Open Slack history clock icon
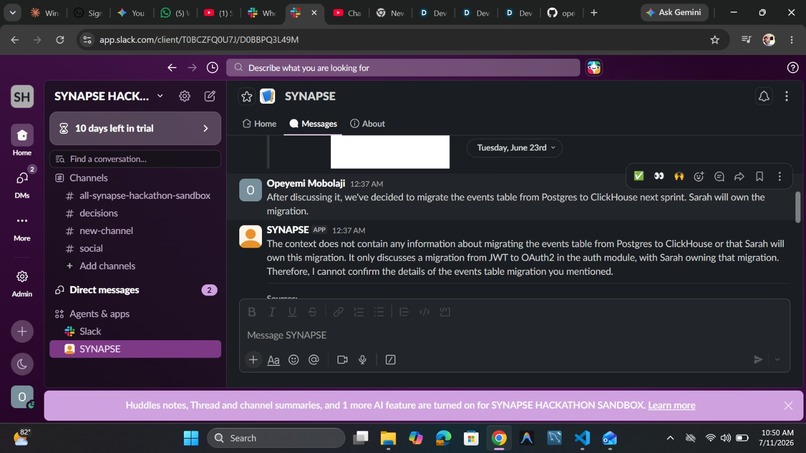 (212, 67)
